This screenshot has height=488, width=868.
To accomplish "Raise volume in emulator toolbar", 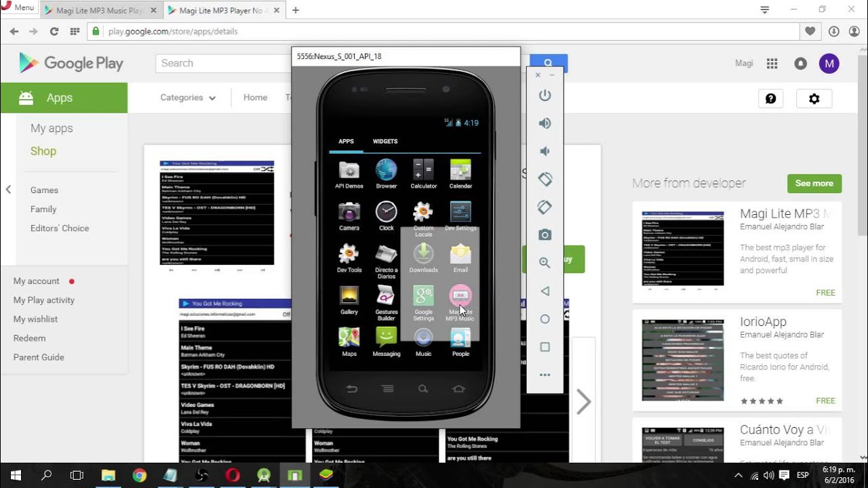I will click(545, 123).
